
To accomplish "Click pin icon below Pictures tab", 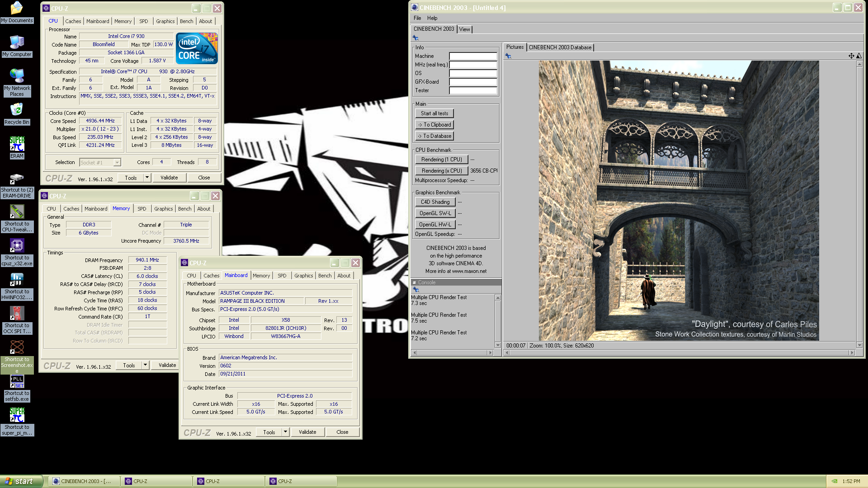I will click(x=508, y=56).
